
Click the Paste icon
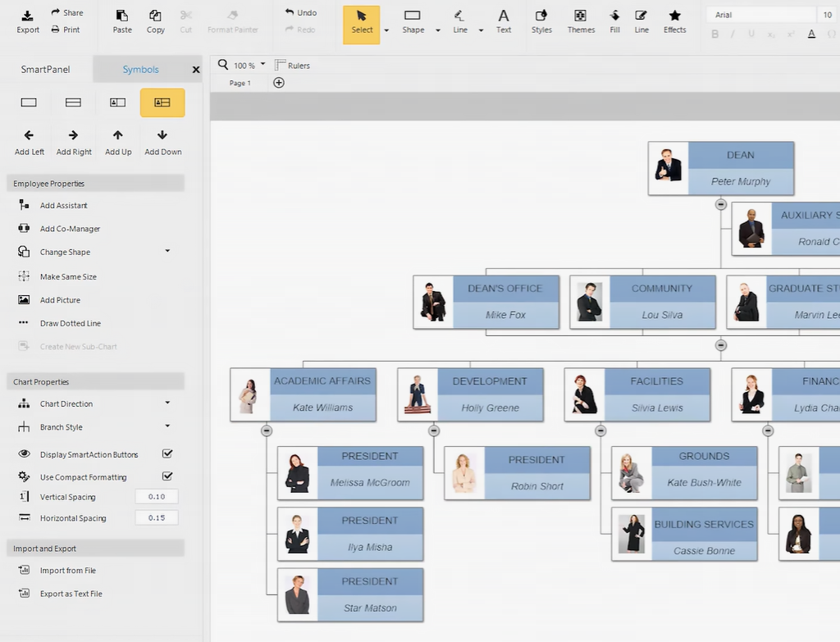tap(122, 21)
